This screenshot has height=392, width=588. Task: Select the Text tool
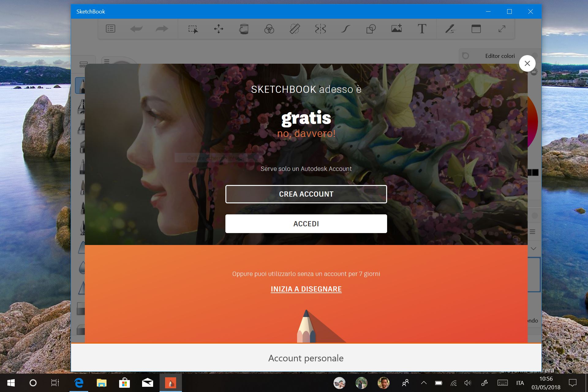422,29
